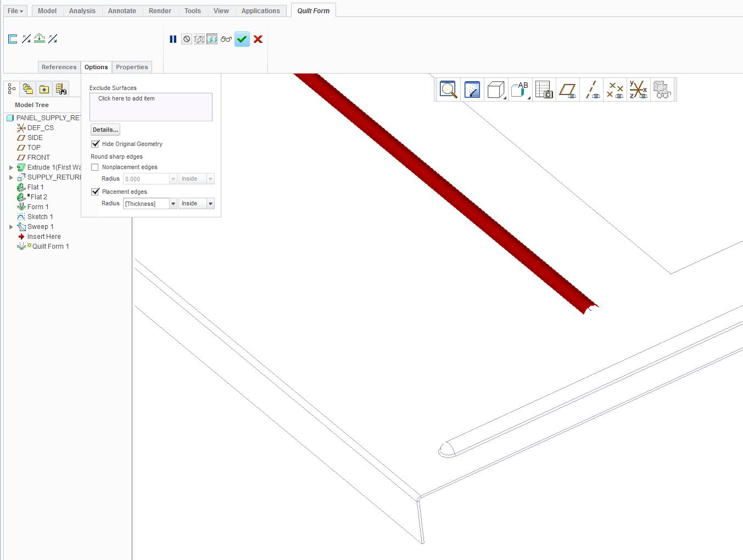Select the SIDE datum plane
Viewport: 743px width, 560px height.
point(30,138)
